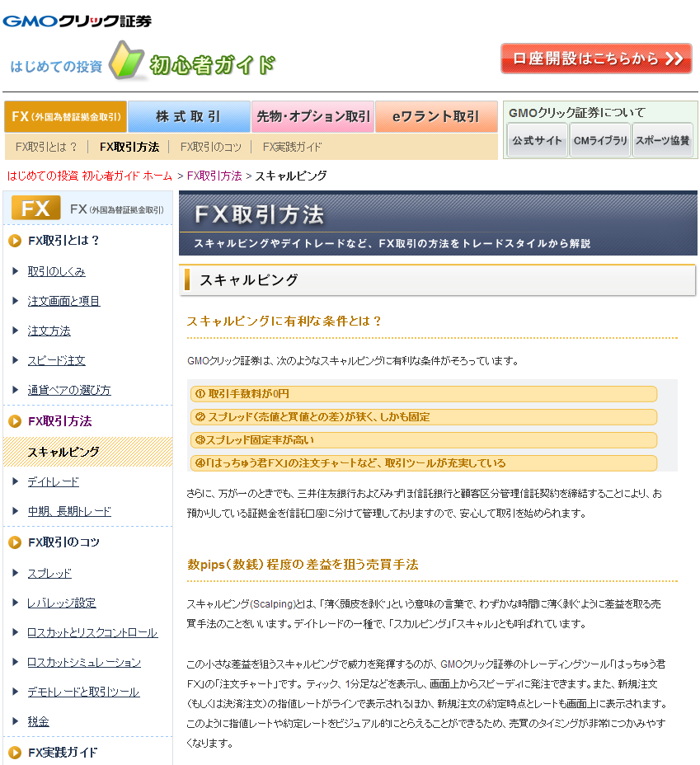Click triangle bullet next to スプレッド
Viewport: 700px width, 765px height.
[15, 573]
